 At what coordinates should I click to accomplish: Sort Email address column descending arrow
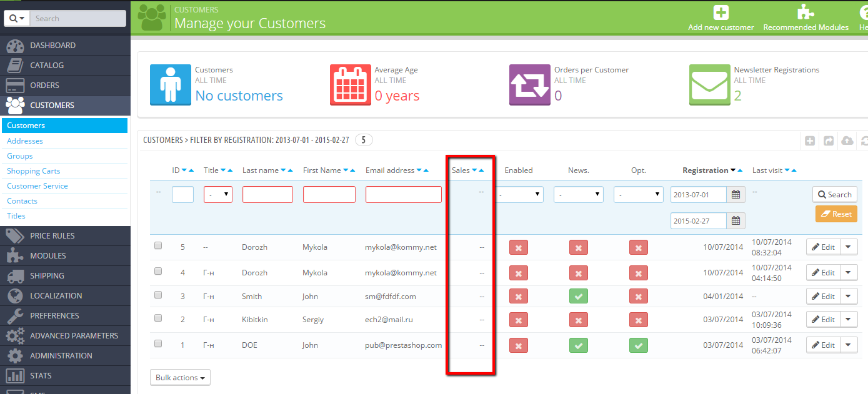click(419, 170)
